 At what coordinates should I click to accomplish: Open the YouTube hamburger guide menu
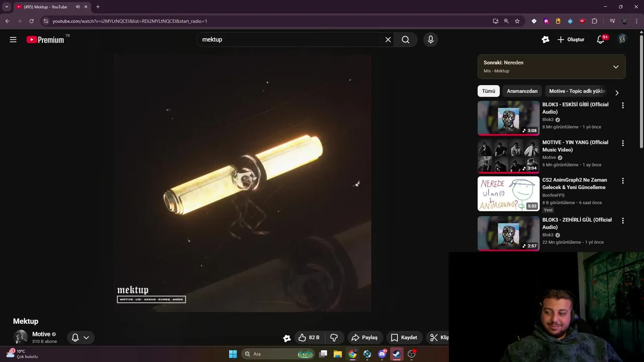(x=13, y=40)
